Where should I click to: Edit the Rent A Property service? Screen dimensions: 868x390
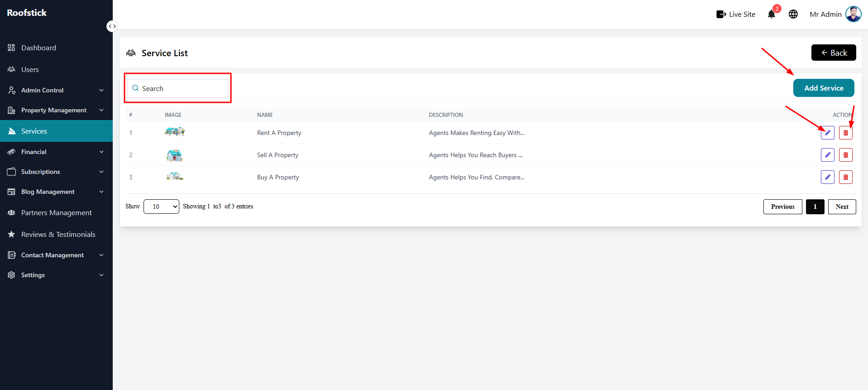827,133
